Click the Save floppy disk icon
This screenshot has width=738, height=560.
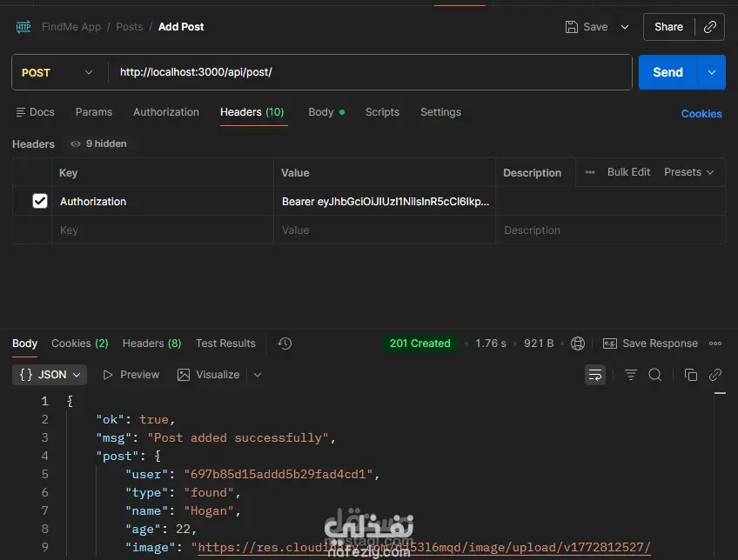(572, 27)
